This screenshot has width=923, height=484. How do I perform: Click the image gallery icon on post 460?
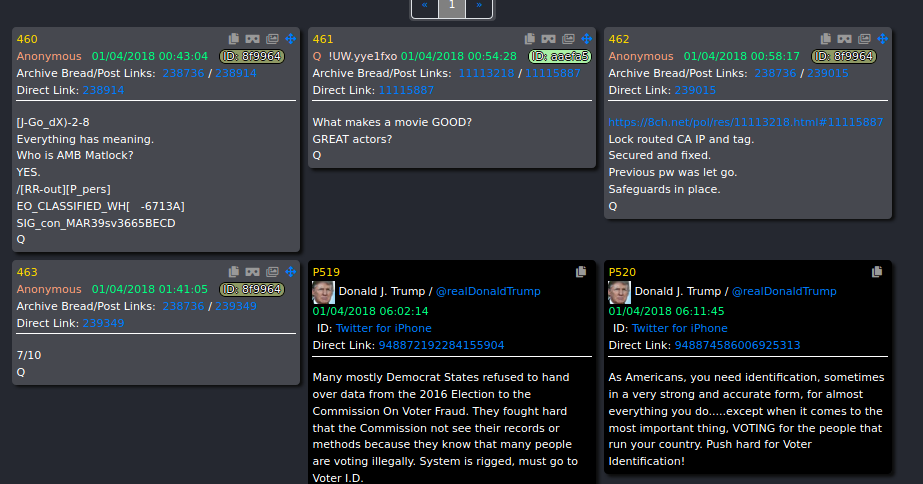272,39
